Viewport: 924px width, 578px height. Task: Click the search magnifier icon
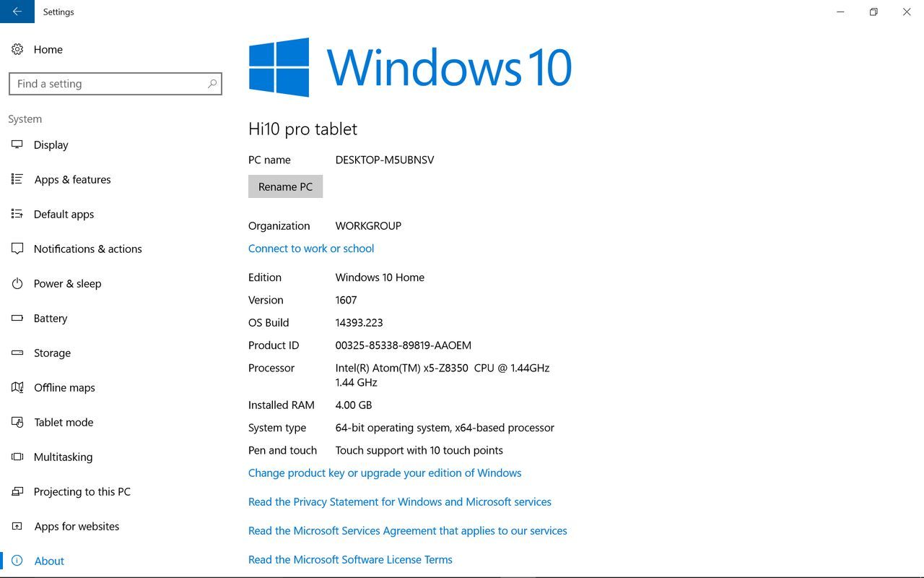(x=212, y=84)
